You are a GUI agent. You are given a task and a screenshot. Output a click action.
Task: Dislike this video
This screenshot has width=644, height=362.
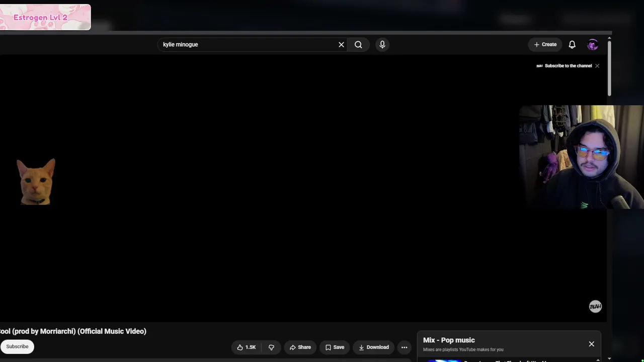click(x=271, y=347)
